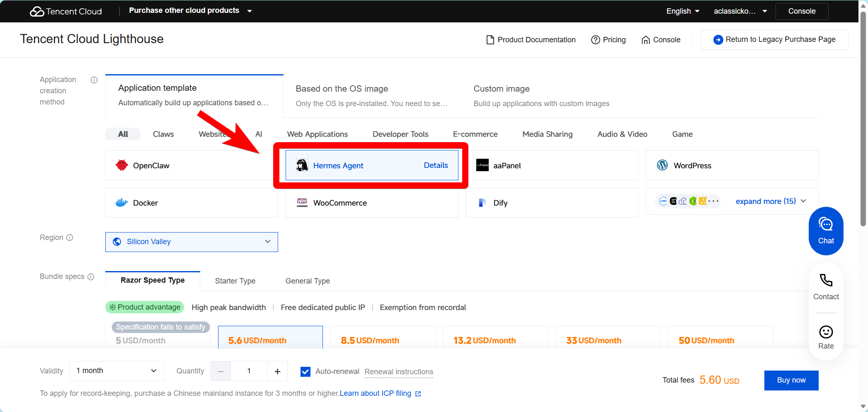This screenshot has height=412, width=868.
Task: Open the aclassicko account dropdown
Action: pos(740,11)
